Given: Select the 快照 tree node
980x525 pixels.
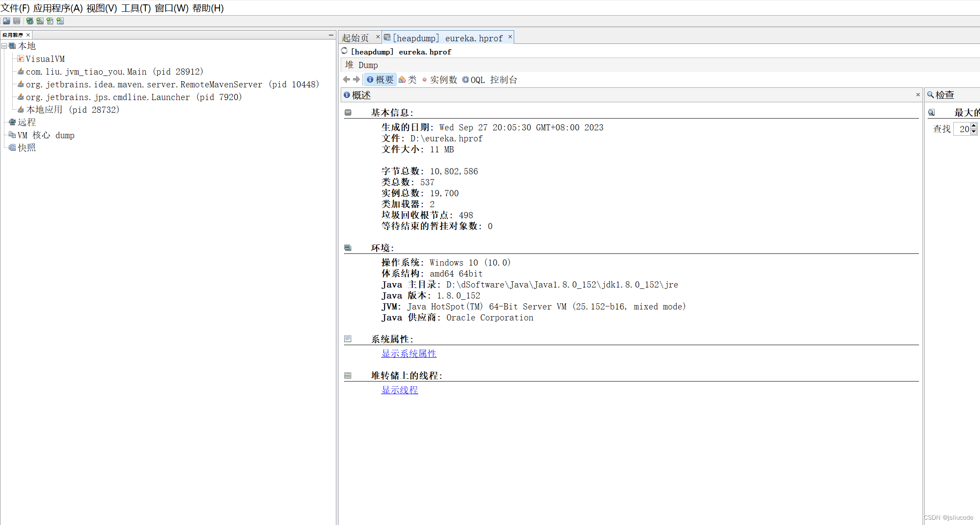Looking at the screenshot, I should click(x=27, y=147).
